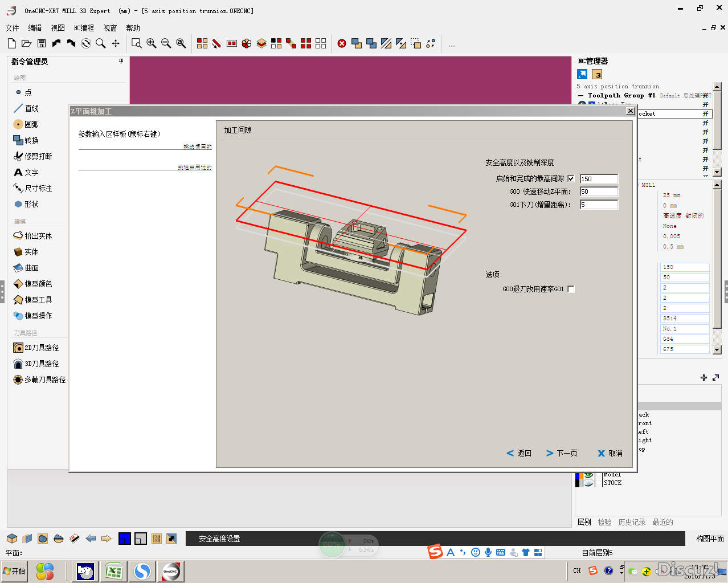Open 3D刀具路径 in the command manager
This screenshot has height=583, width=728.
(x=36, y=364)
